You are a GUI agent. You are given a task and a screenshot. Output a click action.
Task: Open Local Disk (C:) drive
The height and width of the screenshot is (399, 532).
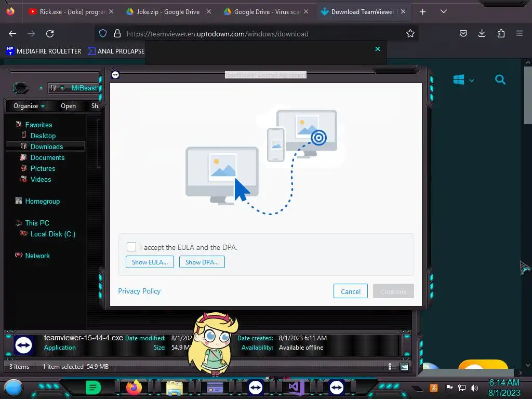[52, 234]
